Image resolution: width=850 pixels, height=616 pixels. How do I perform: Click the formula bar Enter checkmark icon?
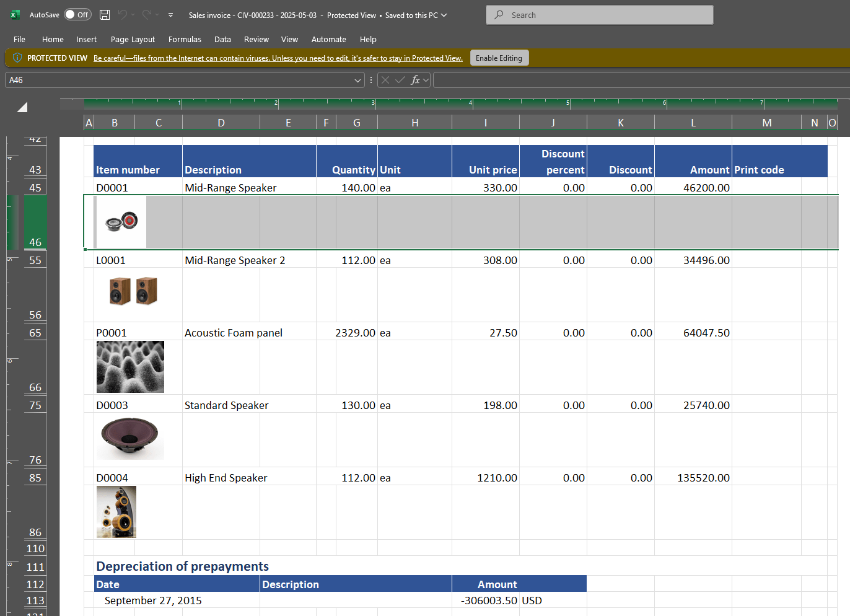coord(400,80)
